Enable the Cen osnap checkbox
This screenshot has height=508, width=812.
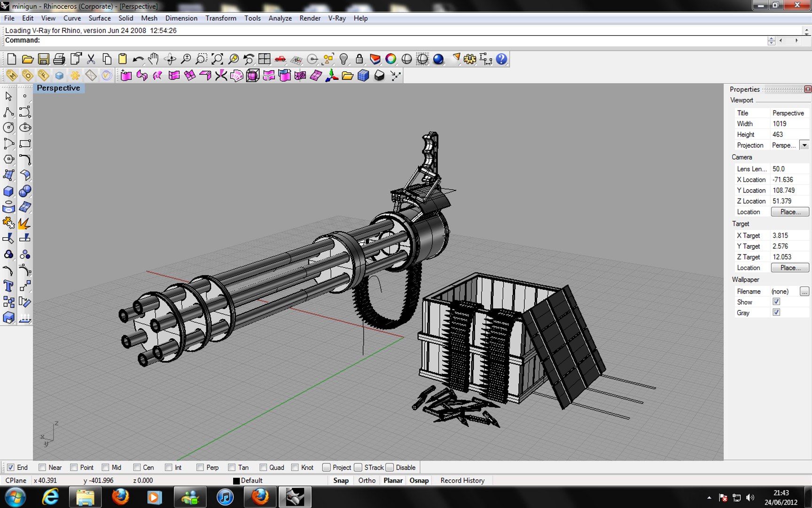click(137, 467)
